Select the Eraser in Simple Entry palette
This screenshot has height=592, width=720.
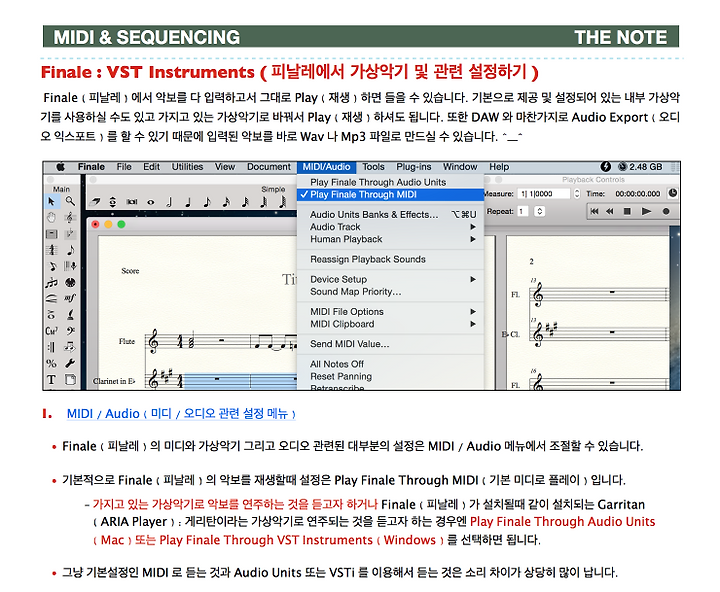click(96, 202)
